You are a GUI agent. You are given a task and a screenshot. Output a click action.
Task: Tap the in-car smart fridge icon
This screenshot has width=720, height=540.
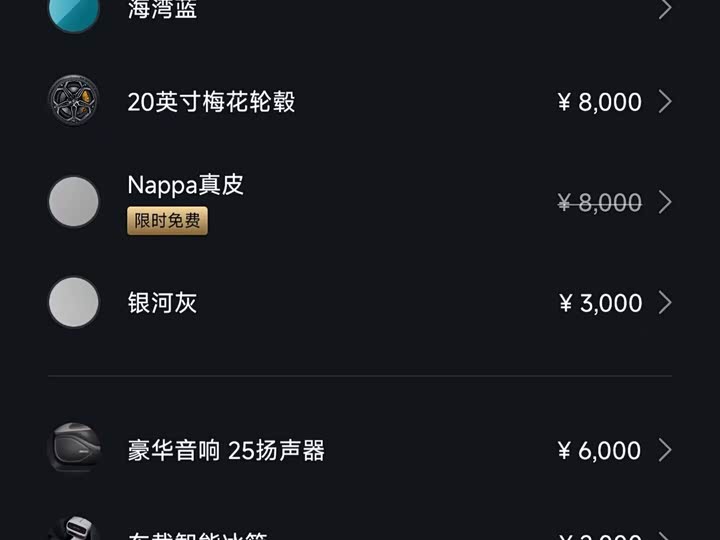click(74, 530)
